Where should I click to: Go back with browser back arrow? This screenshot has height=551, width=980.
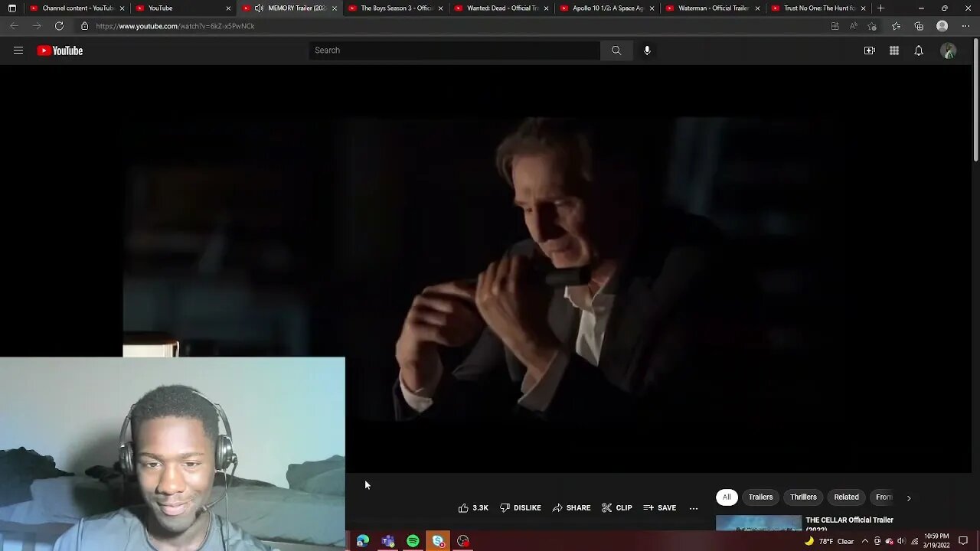14,26
